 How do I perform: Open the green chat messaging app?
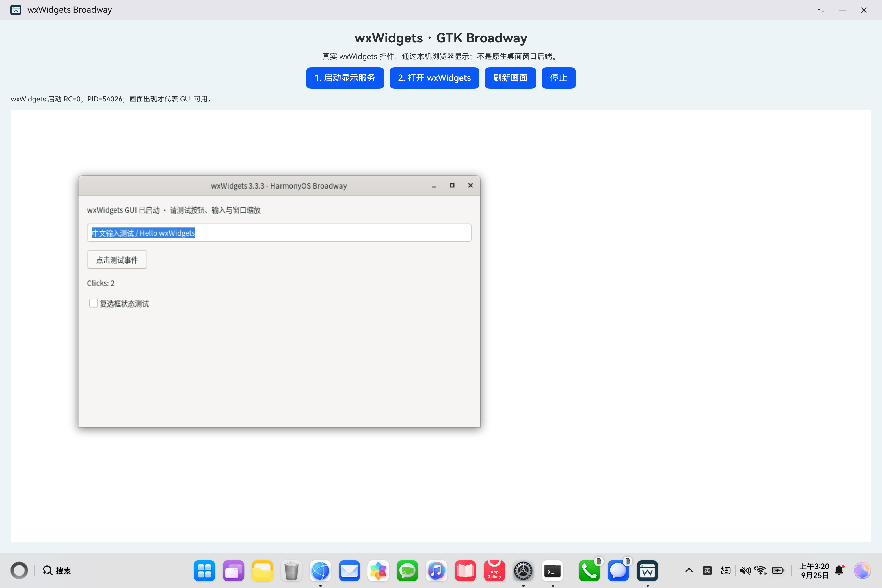point(407,571)
